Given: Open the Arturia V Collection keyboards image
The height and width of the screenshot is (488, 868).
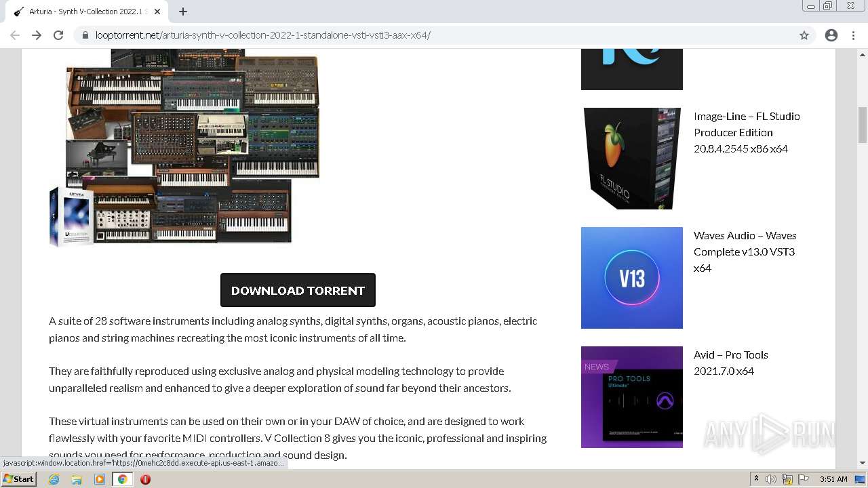Looking at the screenshot, I should (184, 148).
